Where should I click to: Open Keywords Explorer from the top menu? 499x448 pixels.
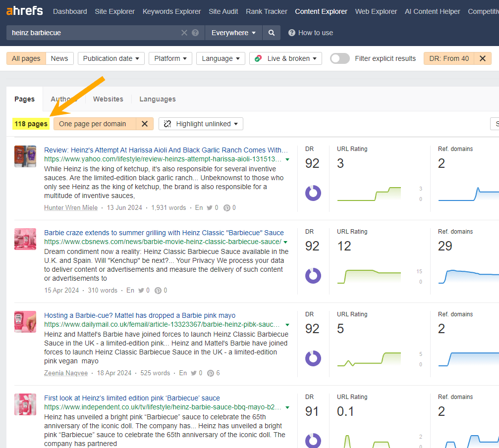click(x=171, y=11)
